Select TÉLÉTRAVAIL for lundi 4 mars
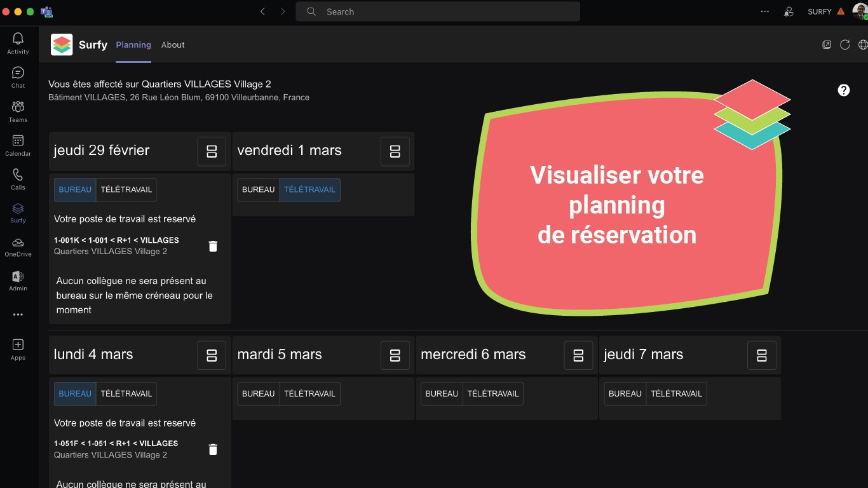The width and height of the screenshot is (868, 488). click(126, 393)
